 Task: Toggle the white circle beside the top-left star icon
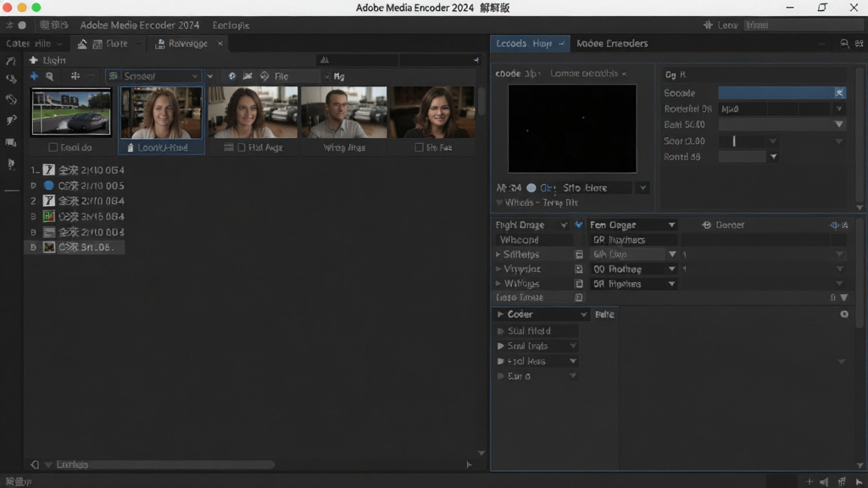tap(22, 25)
